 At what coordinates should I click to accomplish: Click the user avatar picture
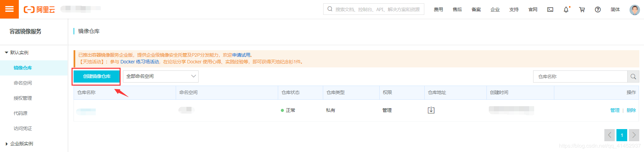634,9
